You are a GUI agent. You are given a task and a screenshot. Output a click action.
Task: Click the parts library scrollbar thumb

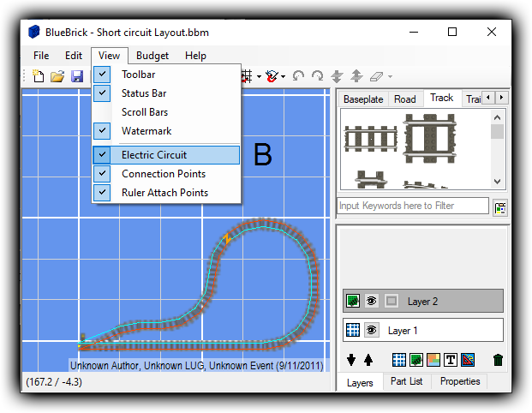(497, 132)
